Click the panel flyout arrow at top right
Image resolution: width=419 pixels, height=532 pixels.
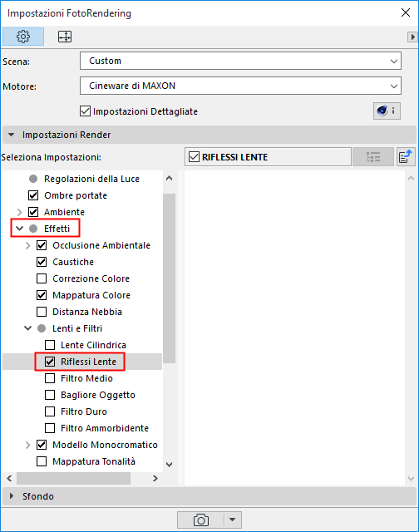point(412,37)
